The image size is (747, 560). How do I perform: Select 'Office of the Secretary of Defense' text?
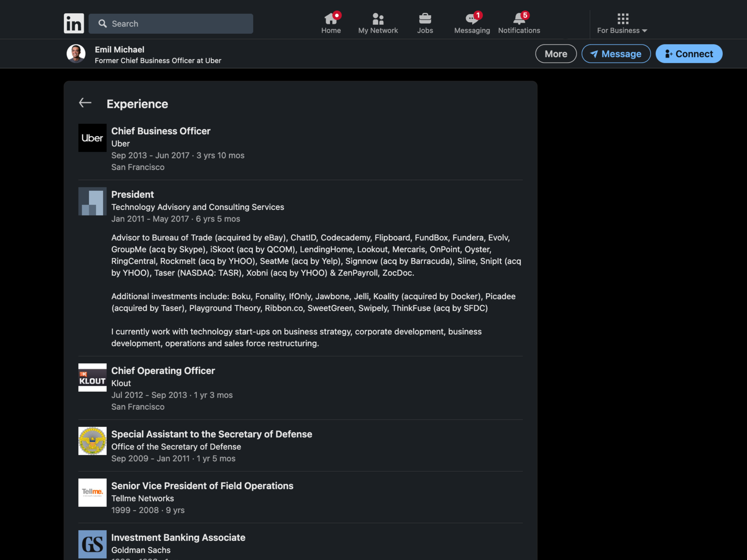(x=176, y=446)
